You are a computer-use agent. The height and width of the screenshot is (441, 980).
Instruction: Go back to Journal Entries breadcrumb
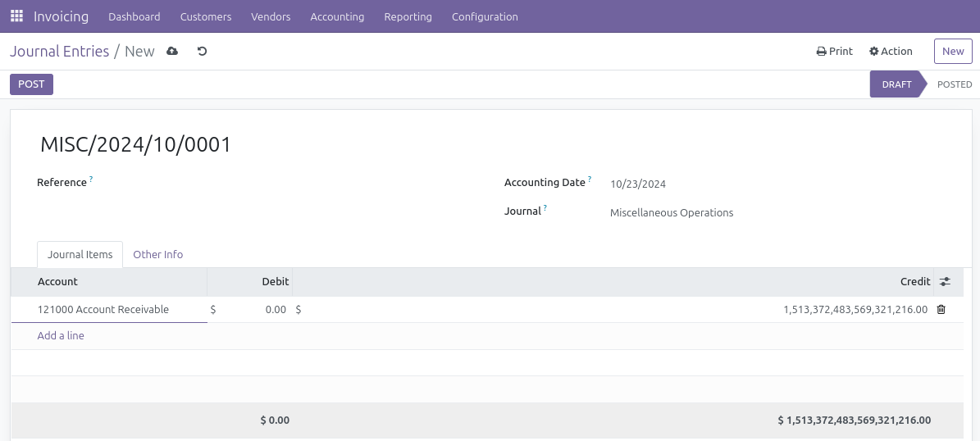click(59, 52)
